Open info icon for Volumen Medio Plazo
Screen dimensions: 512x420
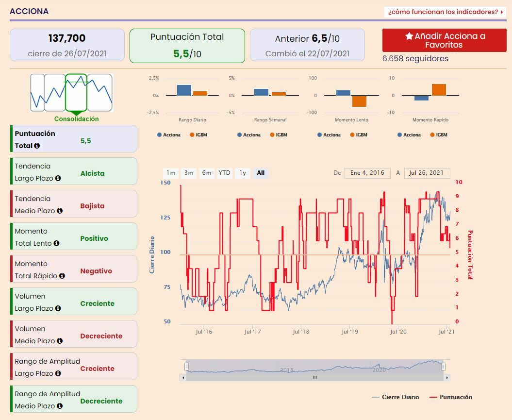(59, 341)
